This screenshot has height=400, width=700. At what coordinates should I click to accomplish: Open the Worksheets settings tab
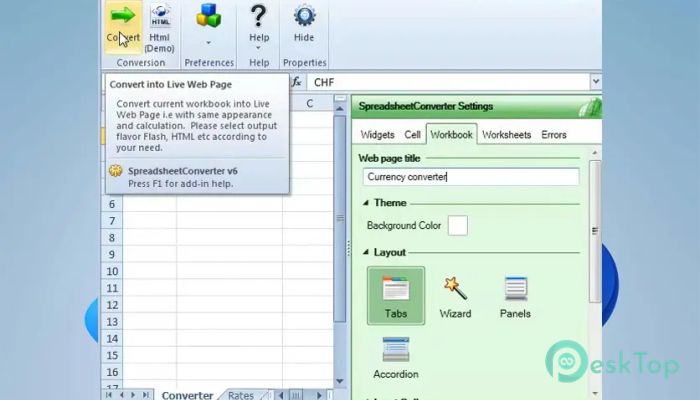(507, 135)
